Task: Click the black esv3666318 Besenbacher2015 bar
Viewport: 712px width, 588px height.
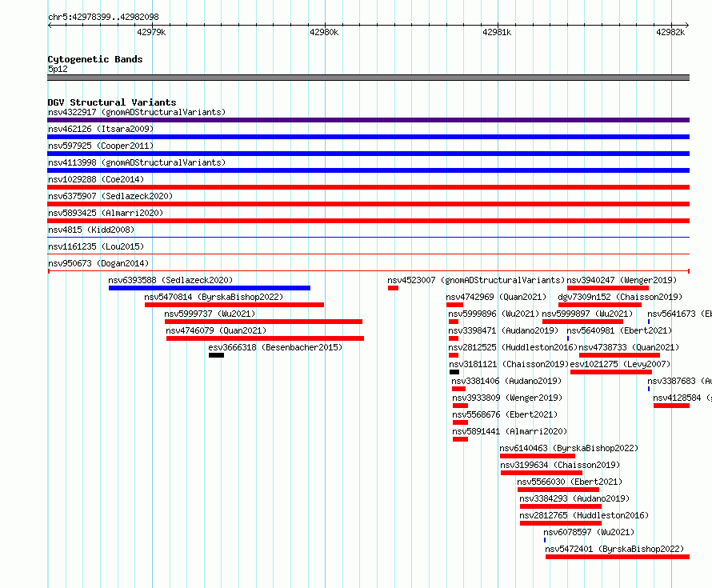Action: 216,355
